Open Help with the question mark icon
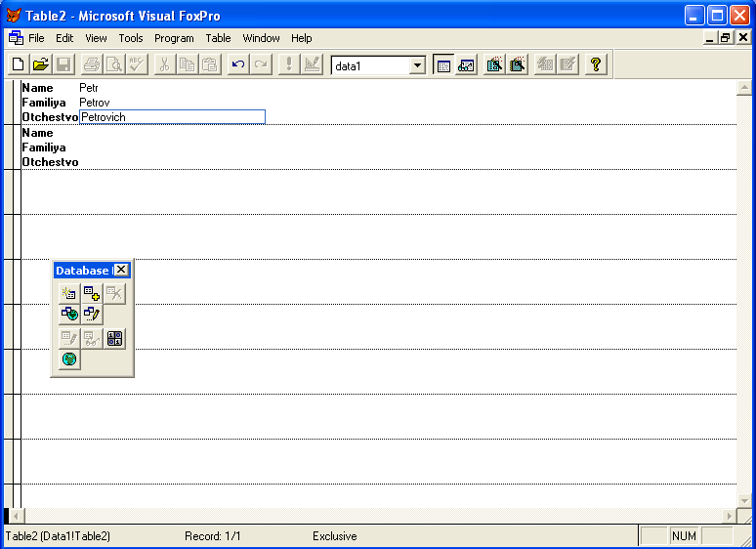This screenshot has height=549, width=756. (596, 64)
